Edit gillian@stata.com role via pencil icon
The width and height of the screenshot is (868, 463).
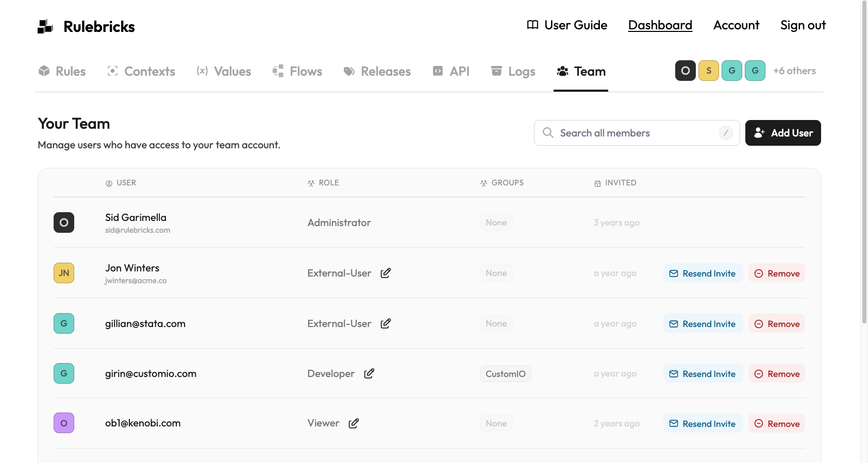click(386, 323)
